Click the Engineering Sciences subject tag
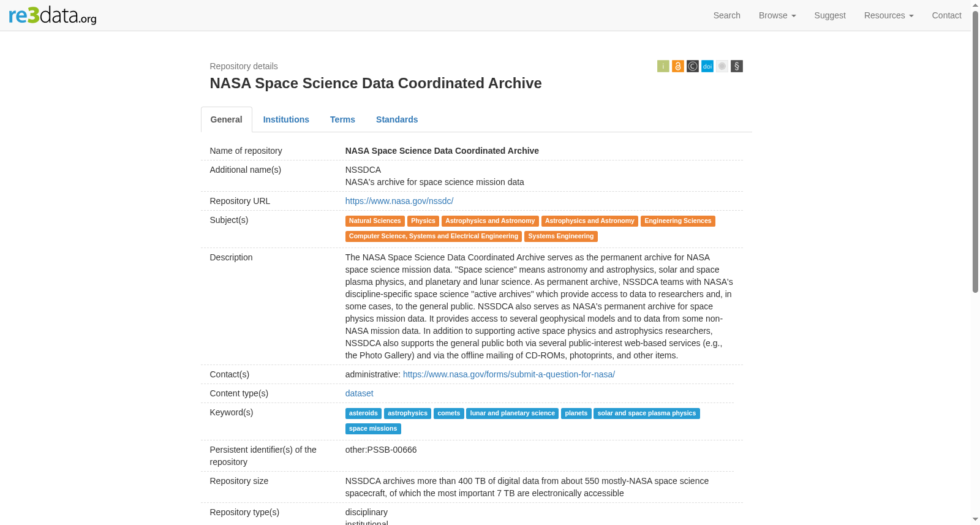The height and width of the screenshot is (525, 980). click(x=677, y=221)
